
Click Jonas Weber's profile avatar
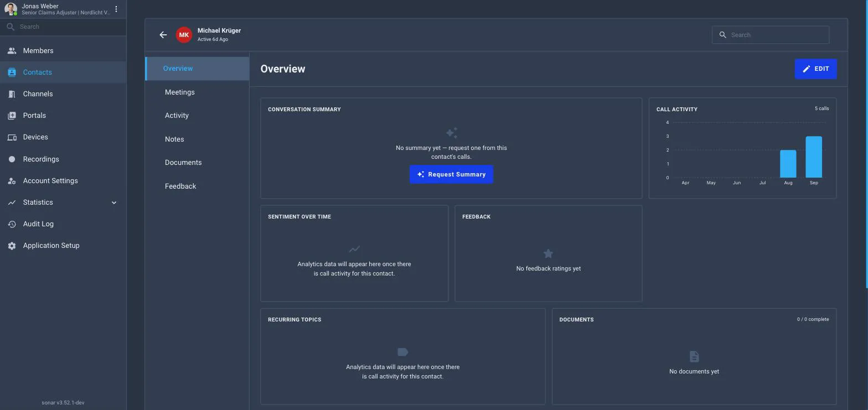(11, 9)
